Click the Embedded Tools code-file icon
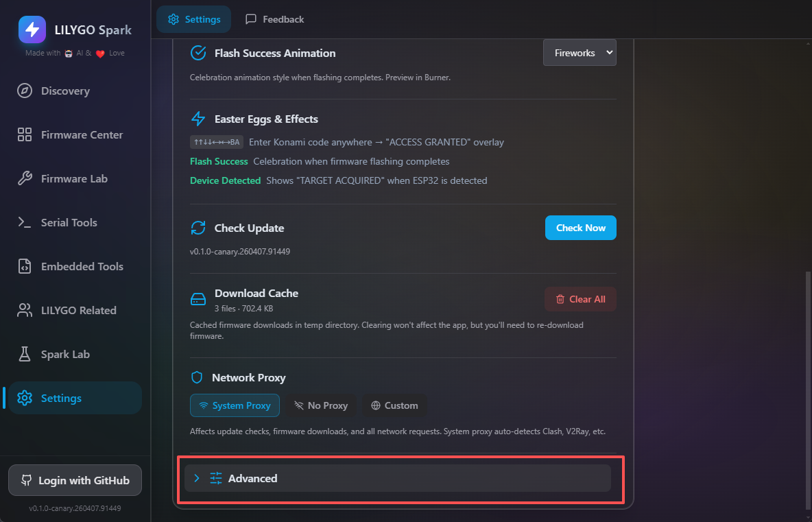 [25, 267]
